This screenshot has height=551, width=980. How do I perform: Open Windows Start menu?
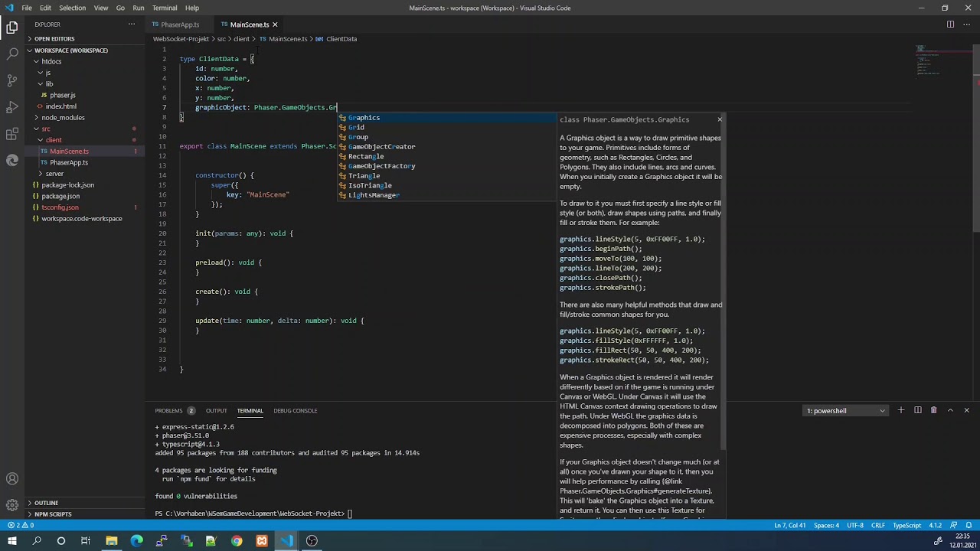[x=12, y=541]
